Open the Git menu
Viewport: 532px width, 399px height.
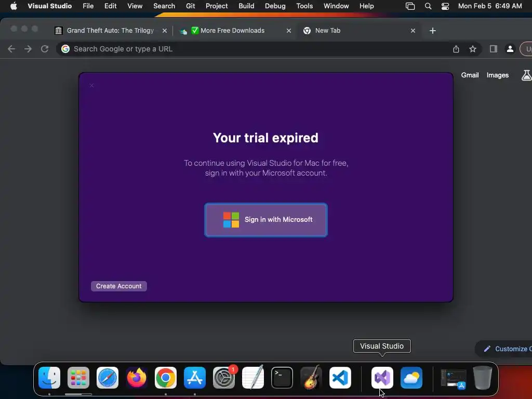pyautogui.click(x=190, y=6)
